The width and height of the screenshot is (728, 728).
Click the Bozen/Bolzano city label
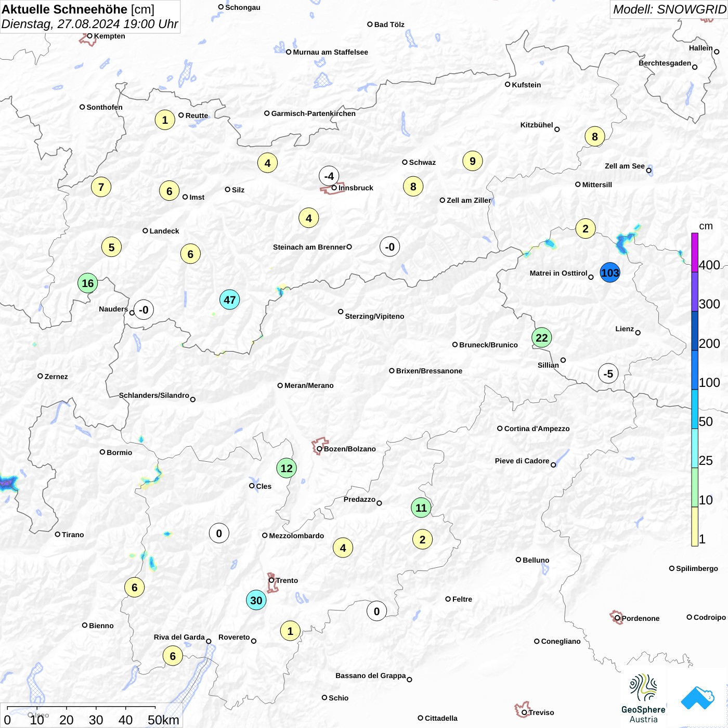click(x=350, y=449)
